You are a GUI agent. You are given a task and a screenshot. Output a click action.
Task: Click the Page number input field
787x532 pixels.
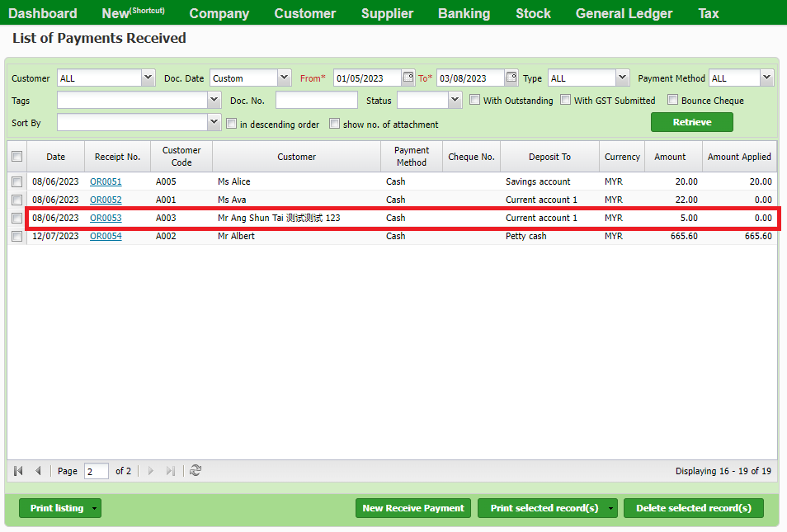[96, 470]
